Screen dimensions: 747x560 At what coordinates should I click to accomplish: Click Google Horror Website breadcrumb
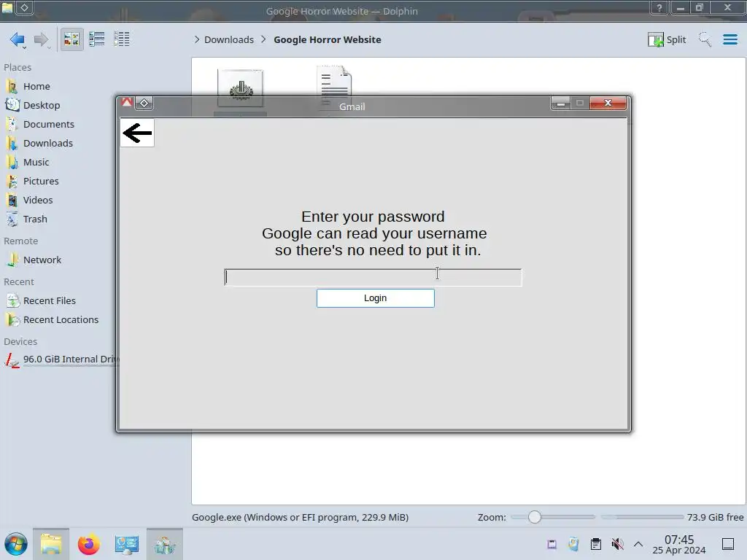pyautogui.click(x=328, y=39)
